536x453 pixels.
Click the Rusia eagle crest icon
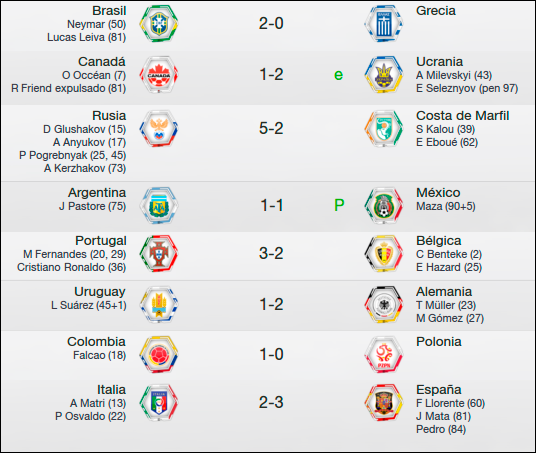159,129
